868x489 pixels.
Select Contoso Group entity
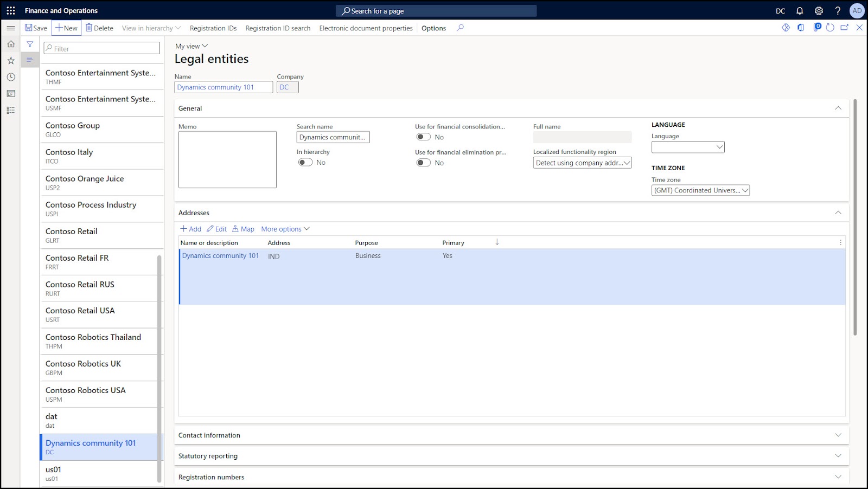pyautogui.click(x=101, y=130)
